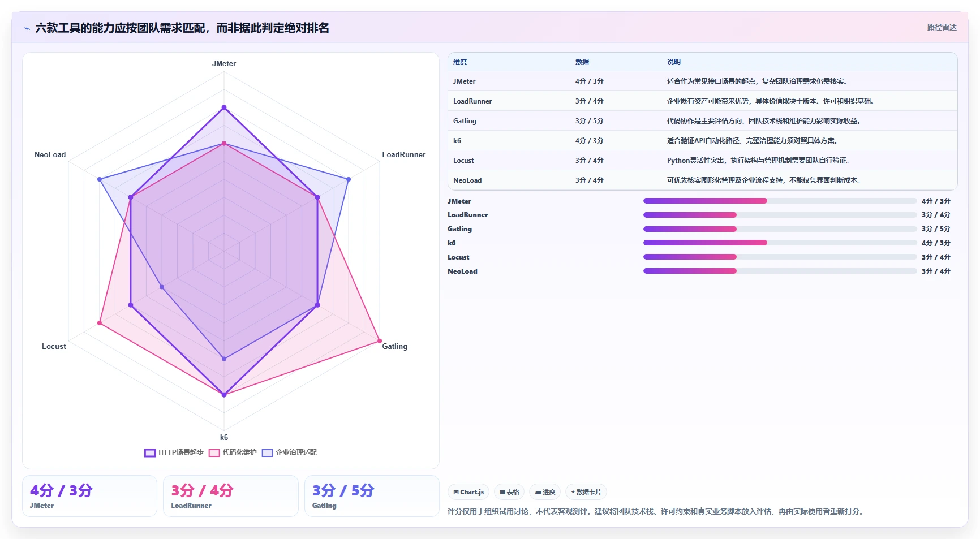The height and width of the screenshot is (539, 980).
Task: Click the k6 axis label on radar chart
Action: pyautogui.click(x=224, y=437)
